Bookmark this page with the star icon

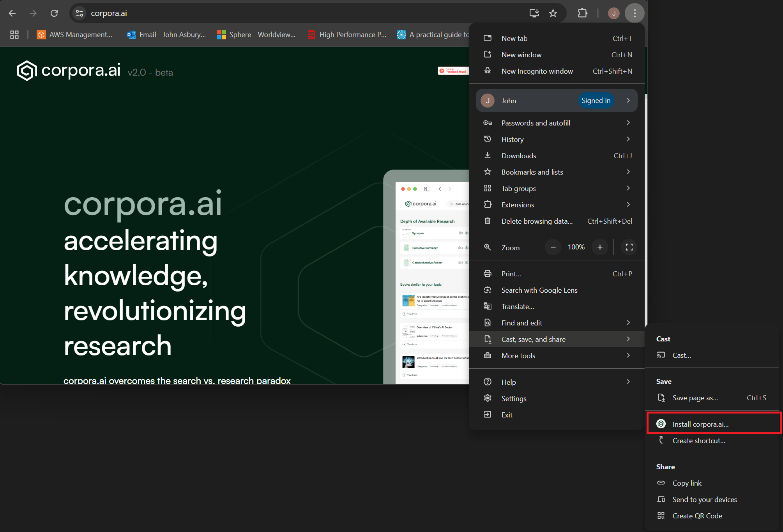click(553, 13)
